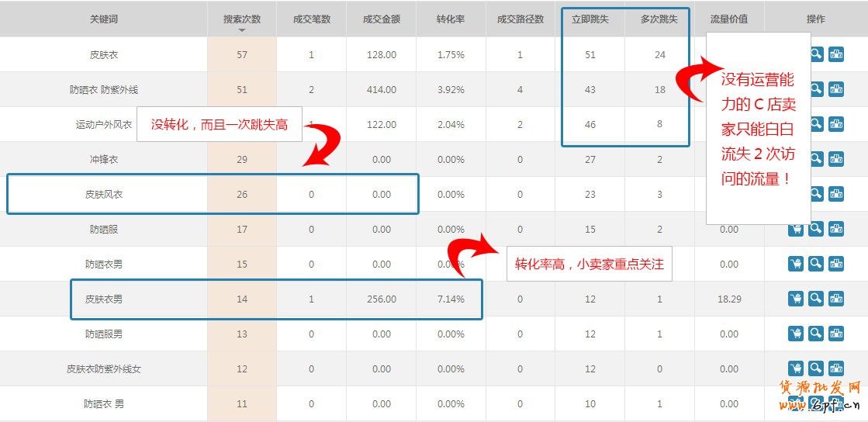Open the 防晒衣 防紫外线 keyword
Viewport: 868px width, 422px height.
point(104,89)
